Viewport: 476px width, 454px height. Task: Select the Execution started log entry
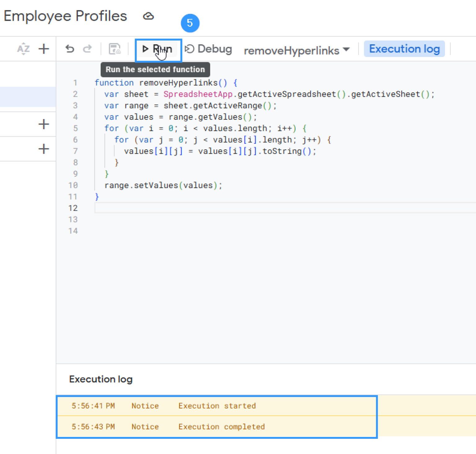217,406
